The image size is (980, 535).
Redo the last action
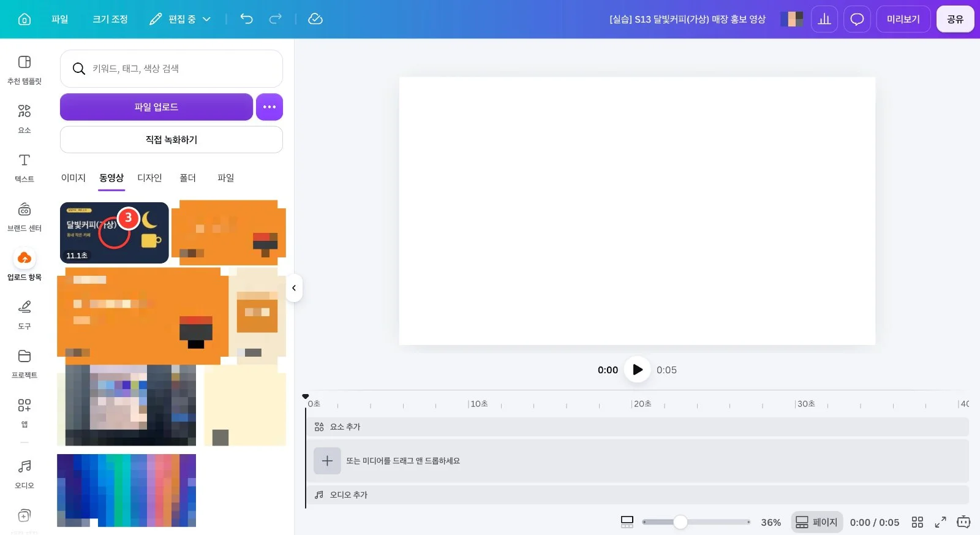(x=276, y=19)
